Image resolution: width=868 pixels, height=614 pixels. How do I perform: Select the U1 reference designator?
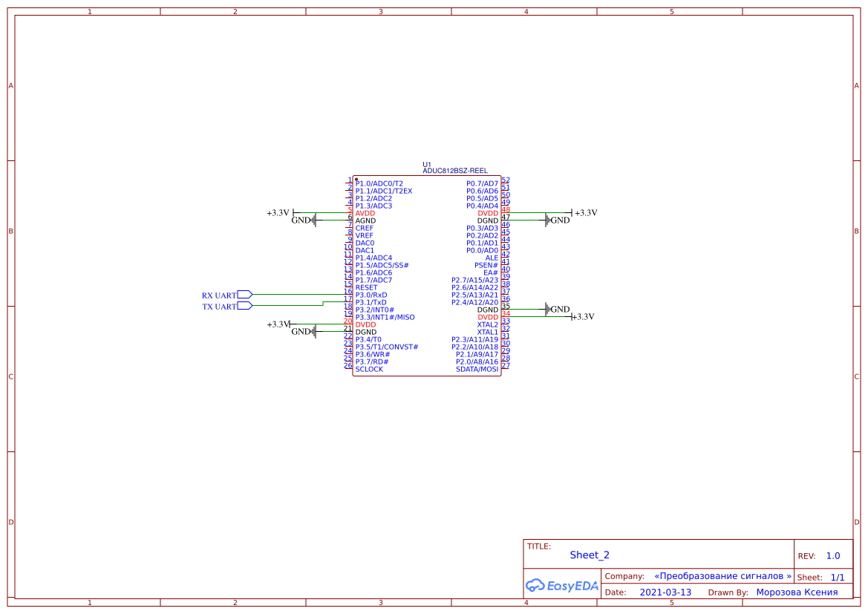[x=427, y=163]
